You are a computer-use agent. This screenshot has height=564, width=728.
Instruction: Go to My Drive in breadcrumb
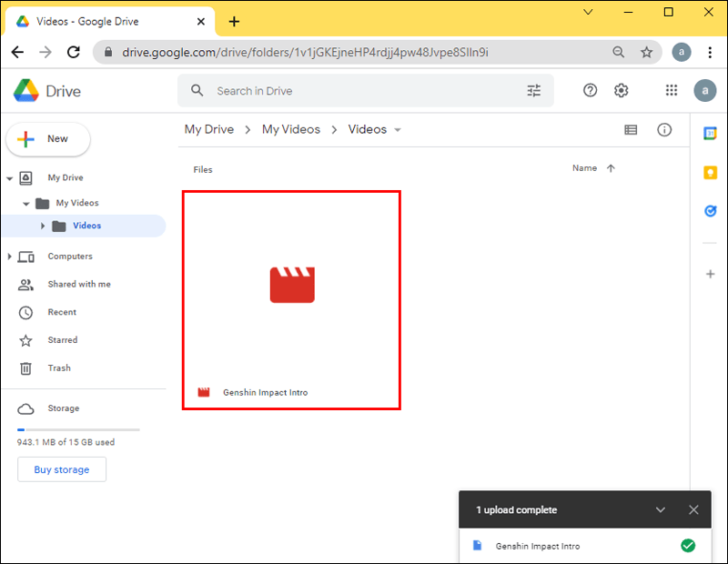coord(209,129)
